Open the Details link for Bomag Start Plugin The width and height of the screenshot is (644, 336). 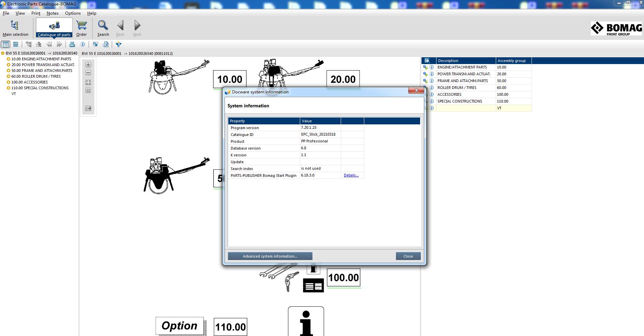[351, 175]
